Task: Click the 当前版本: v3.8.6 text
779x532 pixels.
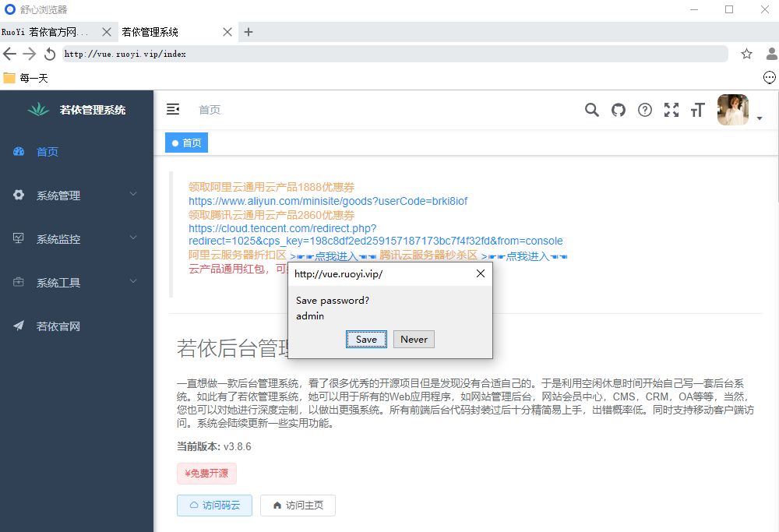Action: (x=214, y=446)
